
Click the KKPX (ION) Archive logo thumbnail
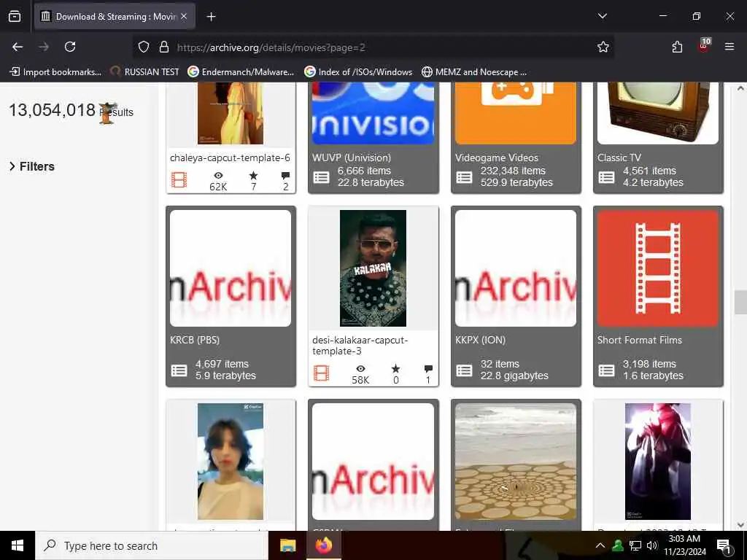point(516,268)
